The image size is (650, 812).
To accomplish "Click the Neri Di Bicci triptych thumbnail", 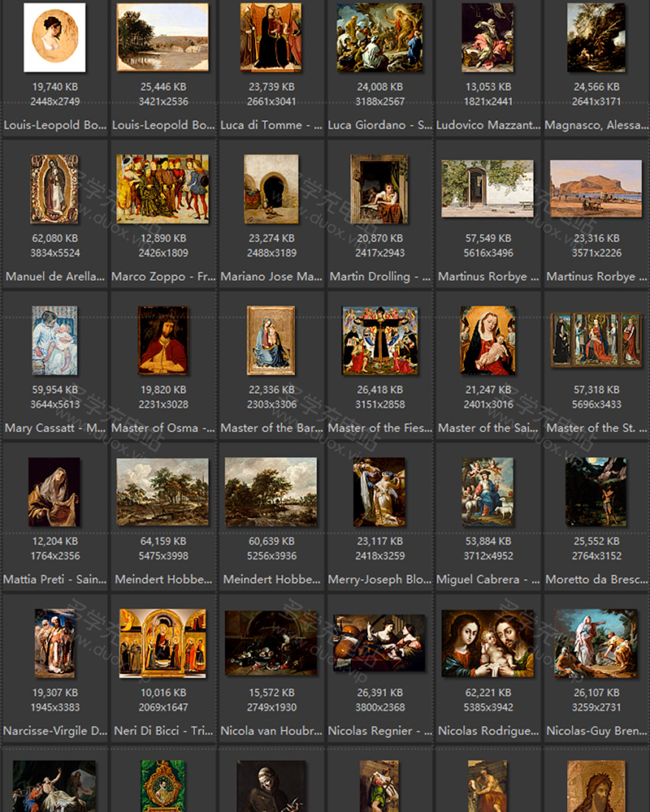I will (162, 643).
